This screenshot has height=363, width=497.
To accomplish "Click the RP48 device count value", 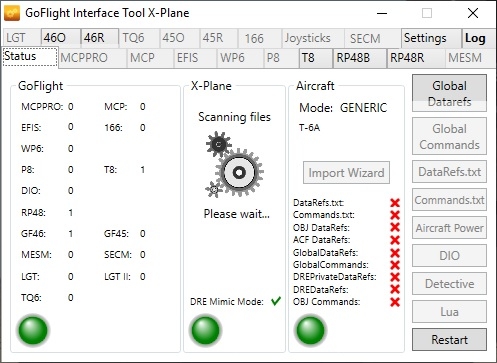I will (71, 213).
